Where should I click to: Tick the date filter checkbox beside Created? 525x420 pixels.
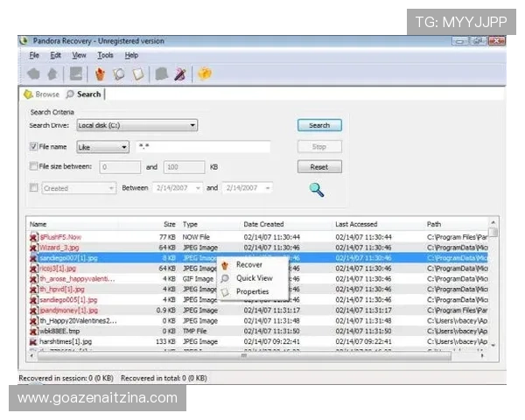pos(34,187)
